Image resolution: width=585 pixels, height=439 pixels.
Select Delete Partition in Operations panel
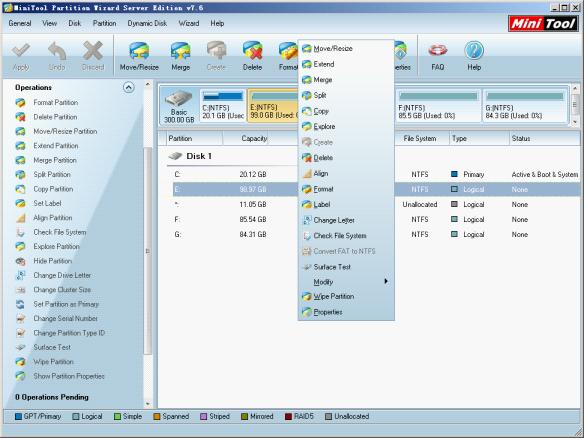pos(47,117)
